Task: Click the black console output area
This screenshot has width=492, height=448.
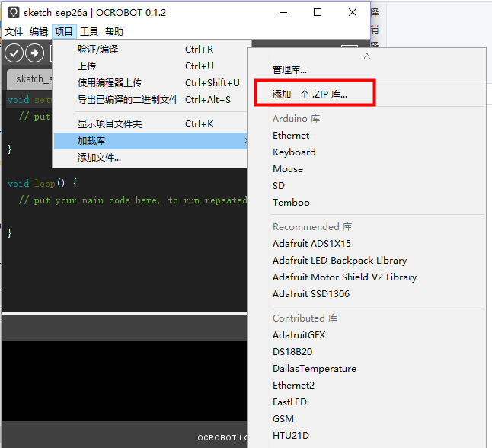Action: pyautogui.click(x=124, y=380)
